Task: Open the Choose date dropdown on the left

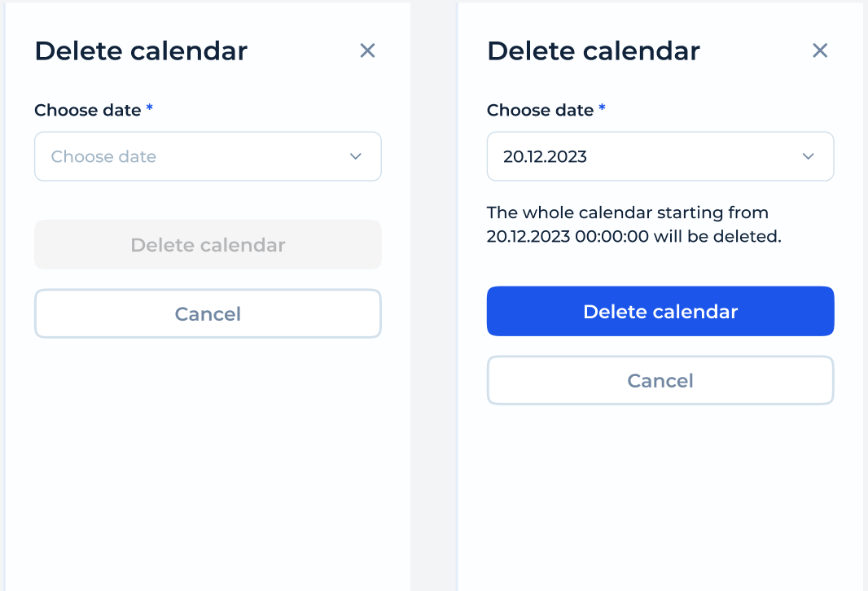Action: tap(208, 156)
